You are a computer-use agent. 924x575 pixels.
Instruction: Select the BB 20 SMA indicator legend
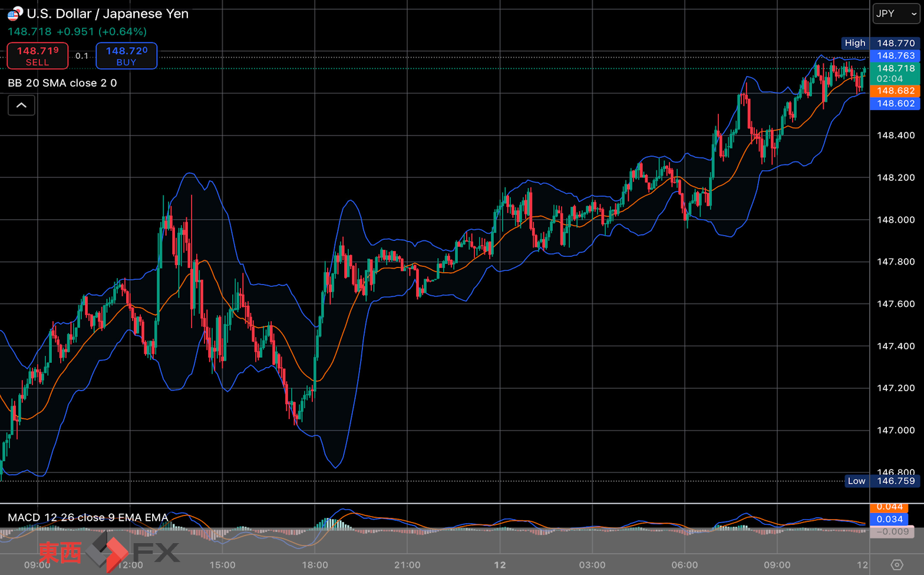(x=62, y=83)
